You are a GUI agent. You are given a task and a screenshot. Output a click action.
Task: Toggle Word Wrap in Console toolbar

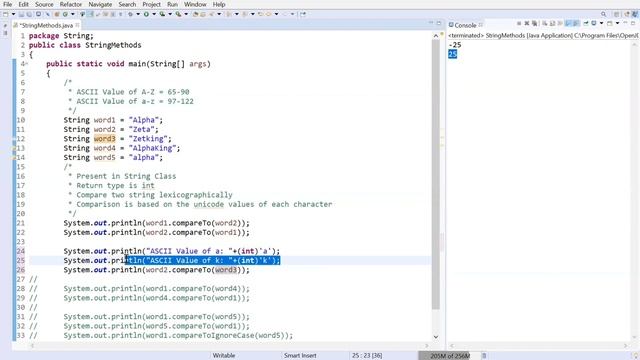[560, 23]
